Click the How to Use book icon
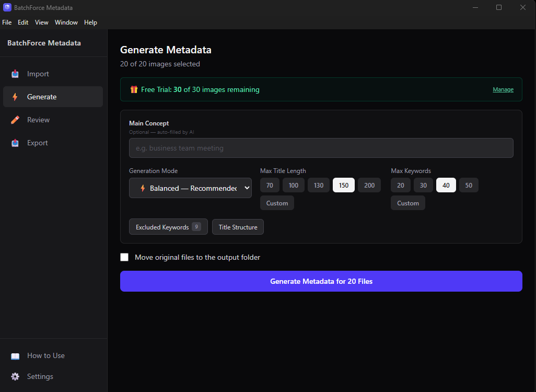The width and height of the screenshot is (536, 392). click(15, 355)
